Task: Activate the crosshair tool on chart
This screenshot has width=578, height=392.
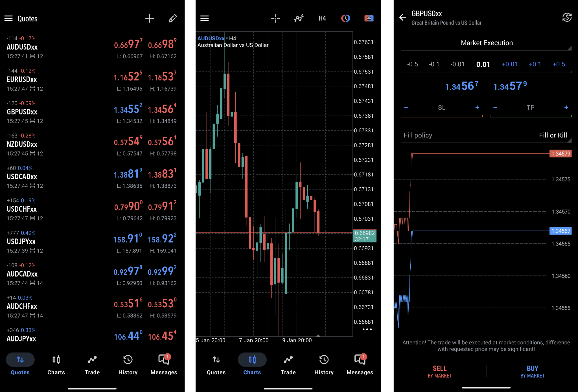Action: [x=275, y=18]
